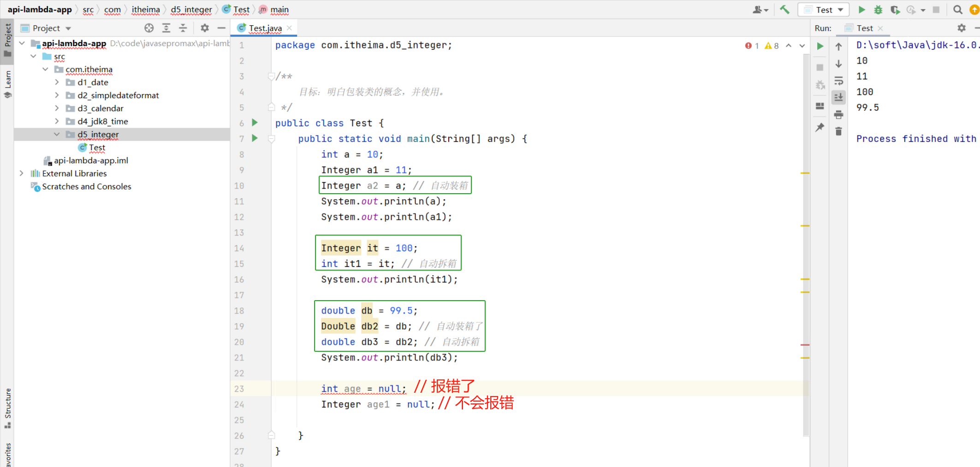Open Project panel gear options
The height and width of the screenshot is (467, 980).
(205, 28)
